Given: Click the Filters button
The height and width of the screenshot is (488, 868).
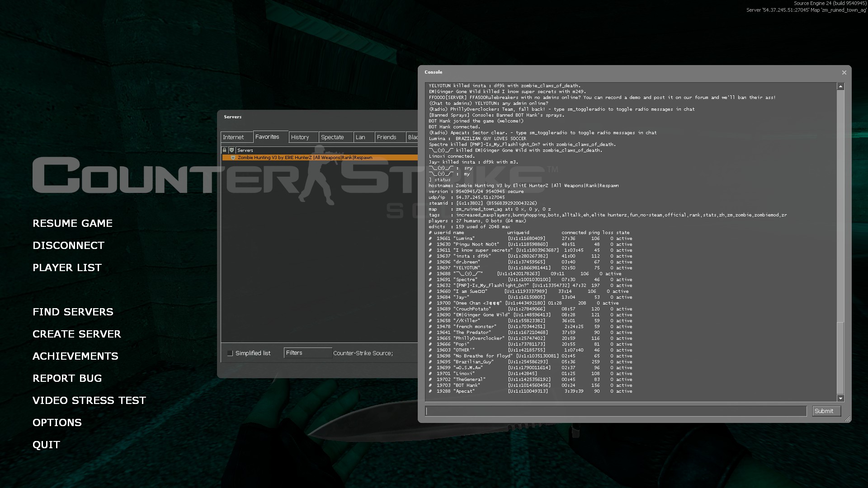Looking at the screenshot, I should [307, 353].
